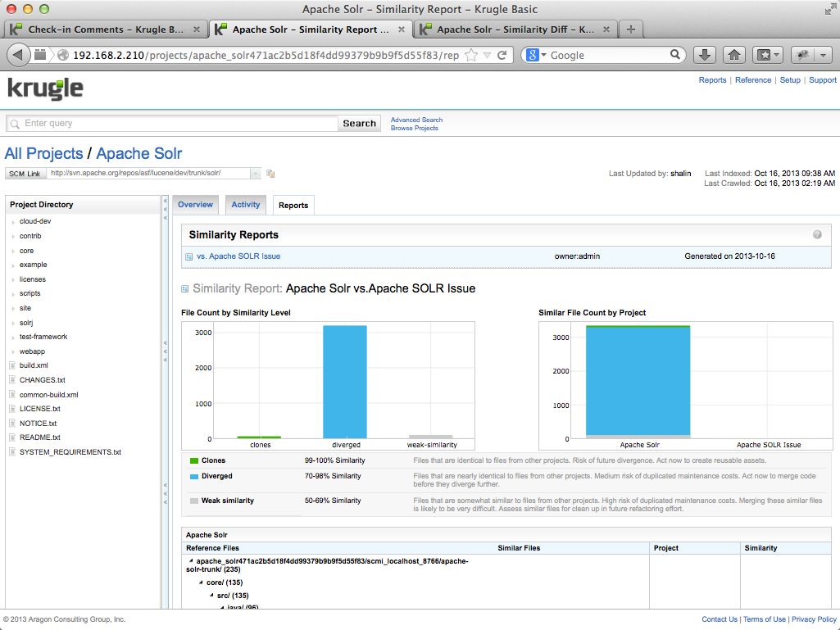Click the browser address bar URL
Image resolution: width=840 pixels, height=630 pixels.
(266, 55)
